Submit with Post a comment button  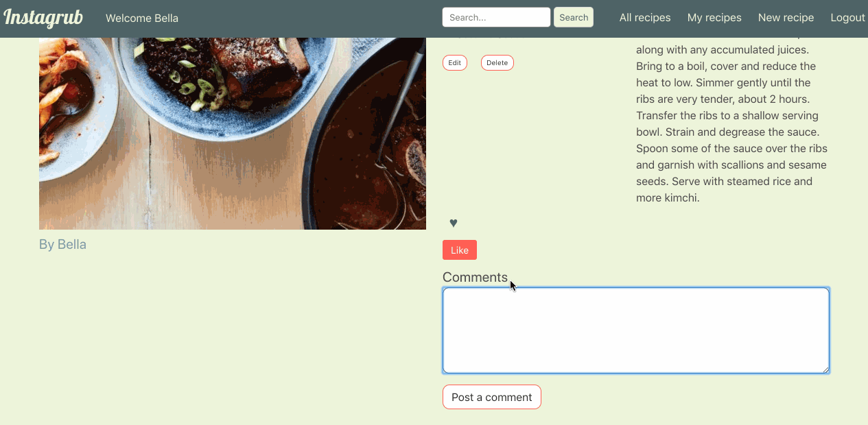click(x=491, y=397)
